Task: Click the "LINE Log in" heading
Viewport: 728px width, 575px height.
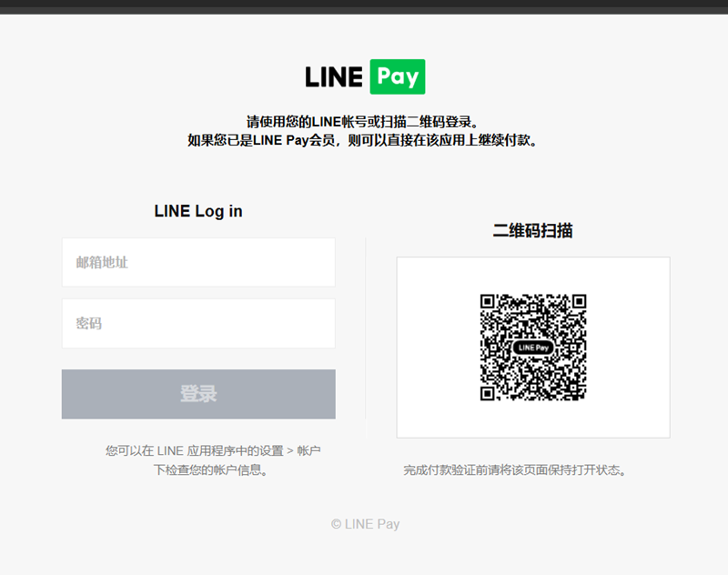Action: pos(198,211)
